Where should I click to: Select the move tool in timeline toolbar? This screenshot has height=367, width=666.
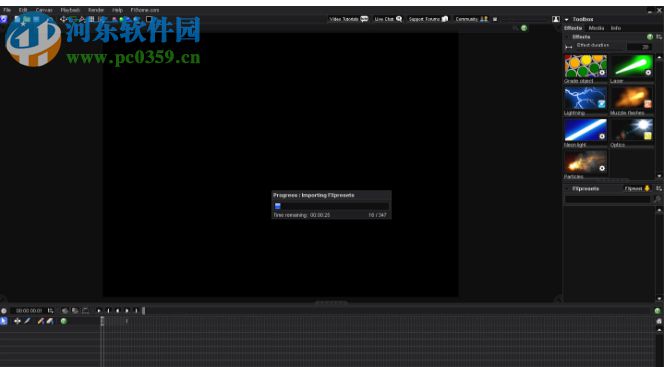coord(17,321)
